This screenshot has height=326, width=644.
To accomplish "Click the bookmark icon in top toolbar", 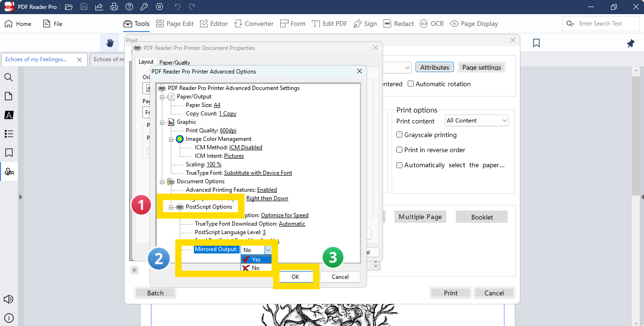I will tap(536, 43).
